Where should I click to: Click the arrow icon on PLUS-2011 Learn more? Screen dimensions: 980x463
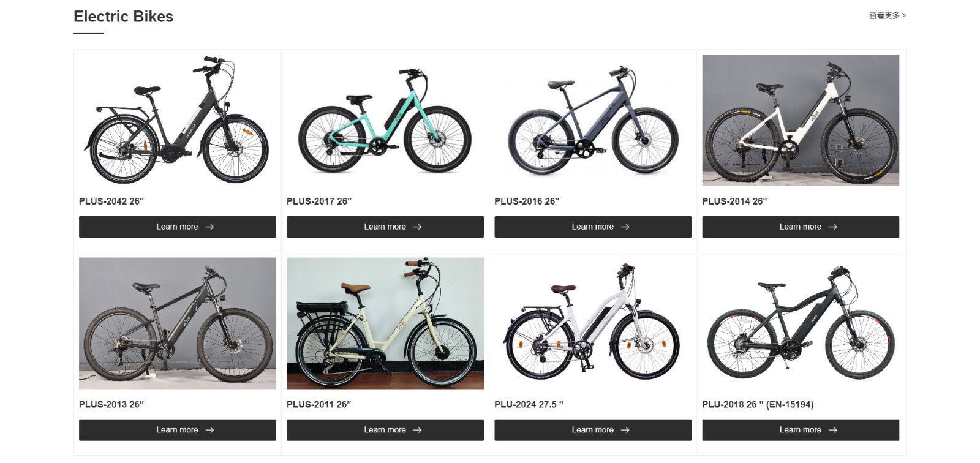pos(417,430)
